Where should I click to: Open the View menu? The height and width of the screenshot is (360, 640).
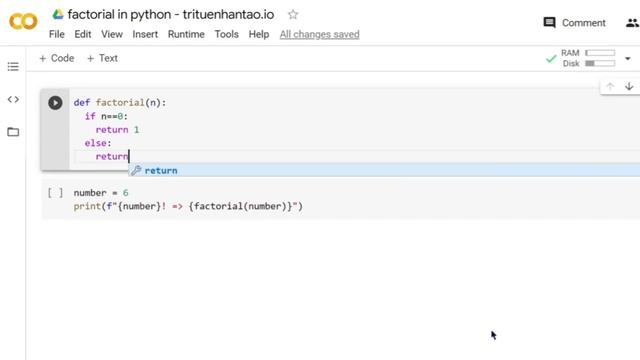(x=112, y=34)
